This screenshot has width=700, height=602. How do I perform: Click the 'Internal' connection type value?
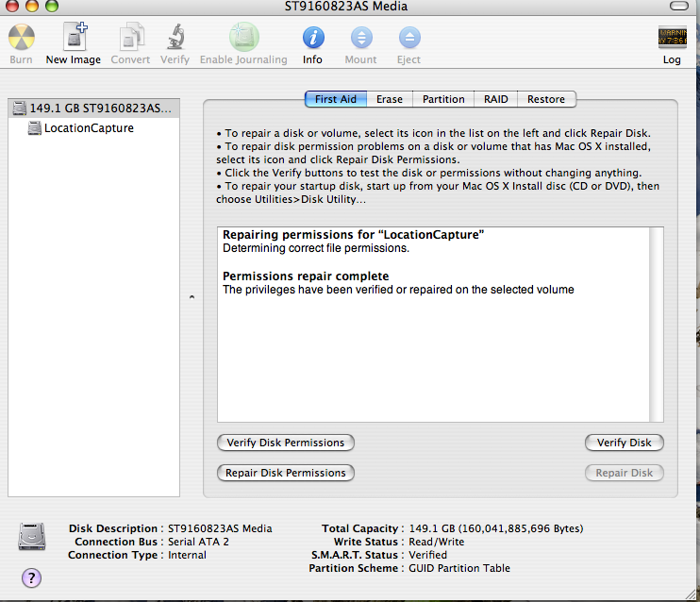pos(187,555)
